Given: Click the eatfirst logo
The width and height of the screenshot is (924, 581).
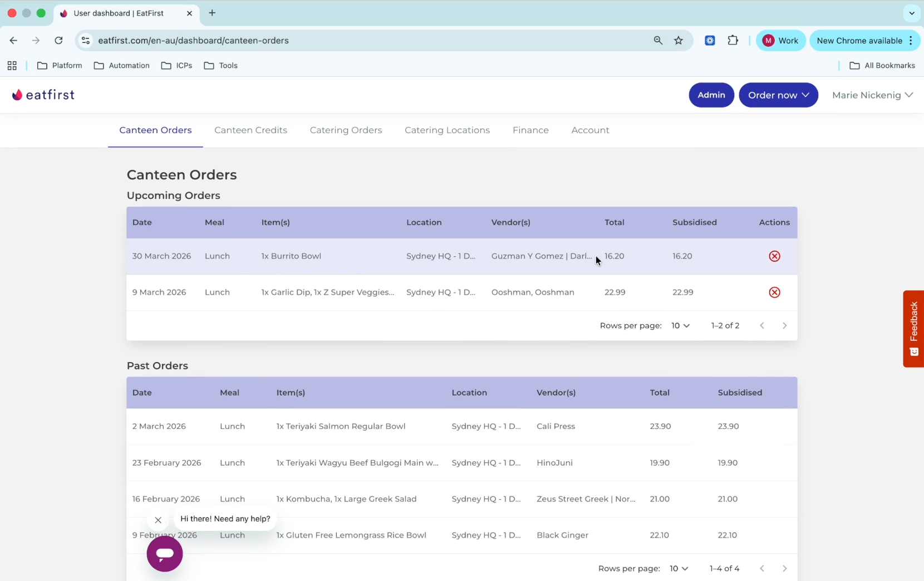Looking at the screenshot, I should [43, 95].
